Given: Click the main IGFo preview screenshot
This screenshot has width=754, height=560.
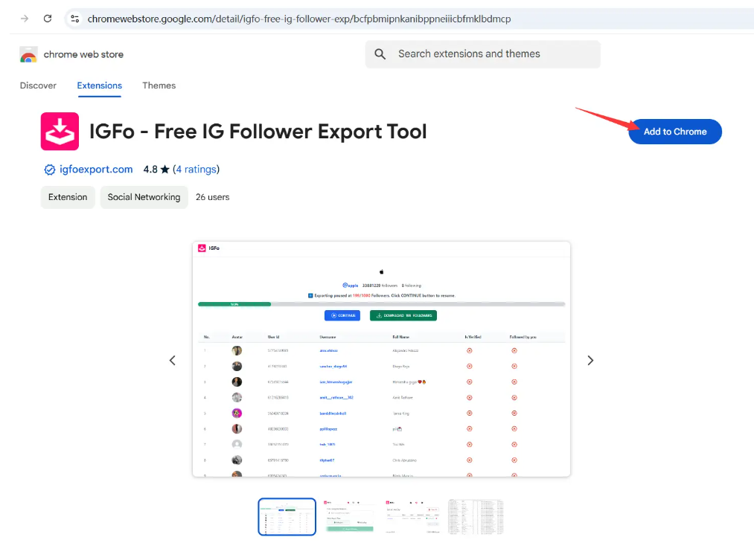Looking at the screenshot, I should (381, 359).
